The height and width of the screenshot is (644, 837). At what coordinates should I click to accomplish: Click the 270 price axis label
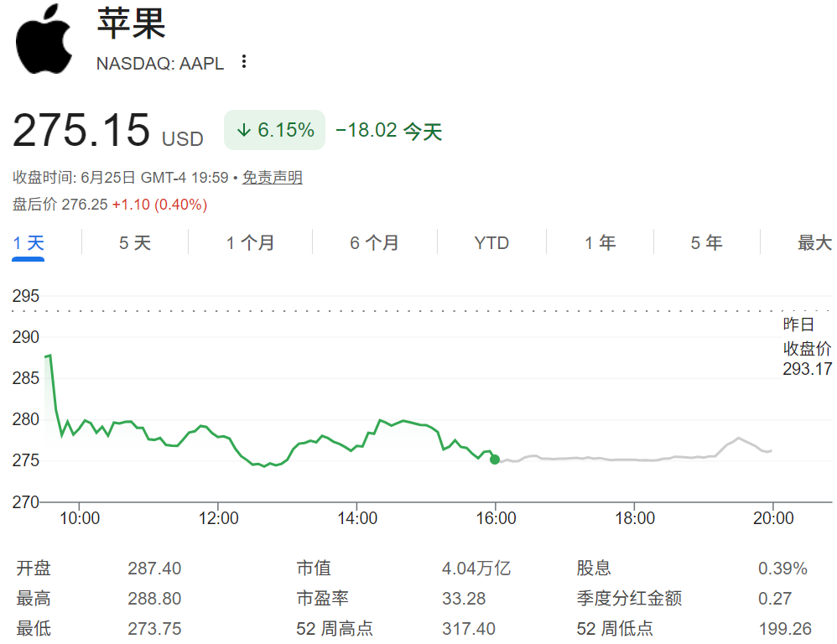coord(26,502)
